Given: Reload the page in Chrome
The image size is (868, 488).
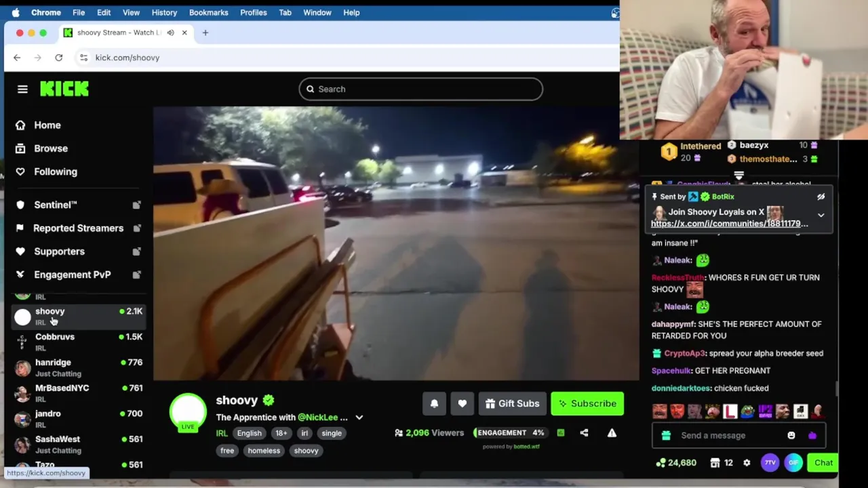Looking at the screenshot, I should point(59,58).
